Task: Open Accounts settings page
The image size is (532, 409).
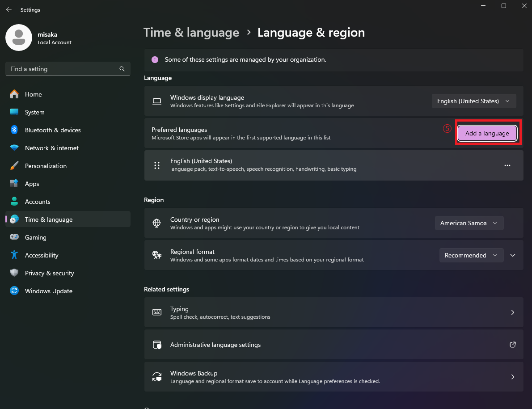Action: coord(68,202)
